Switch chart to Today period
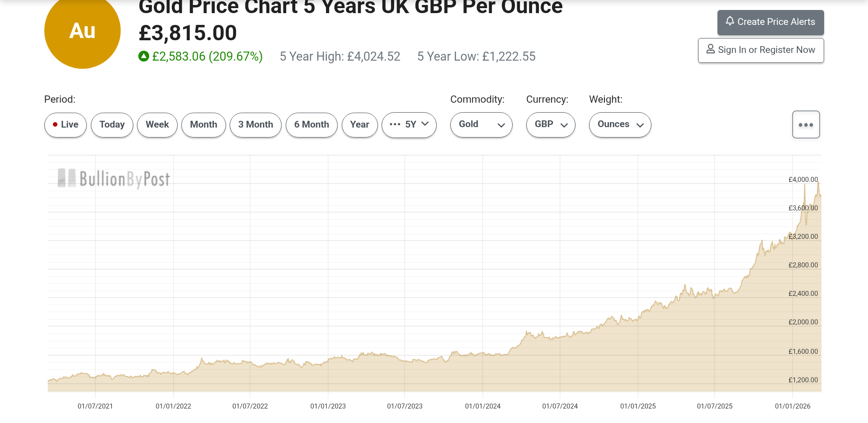 pos(112,124)
